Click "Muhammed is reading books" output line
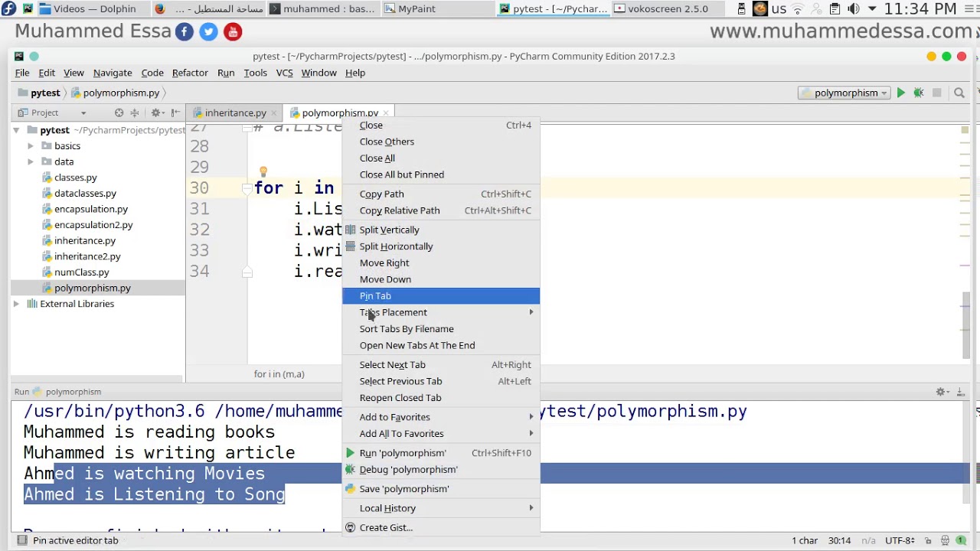The width and height of the screenshot is (980, 551). (149, 432)
